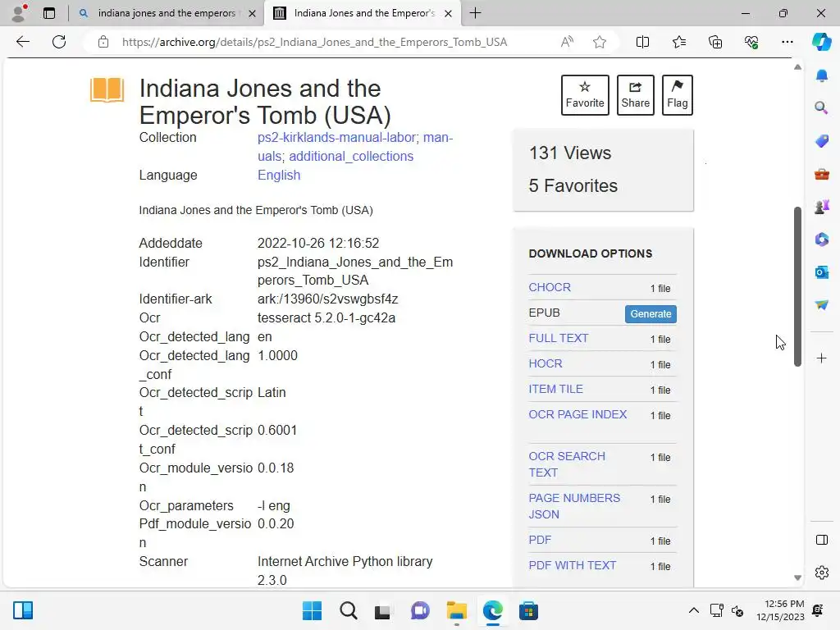The image size is (840, 630).
Task: Open browser essentials heart icon
Action: [x=751, y=42]
